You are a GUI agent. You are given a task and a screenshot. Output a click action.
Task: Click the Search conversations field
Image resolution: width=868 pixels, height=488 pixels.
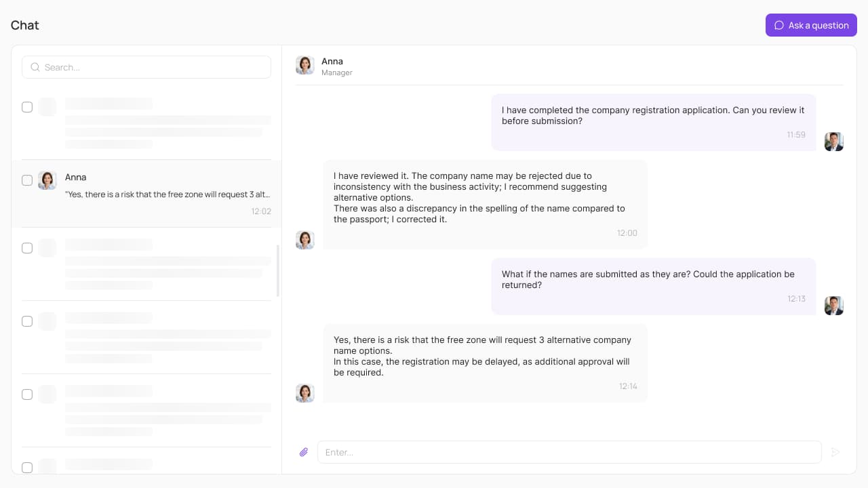[146, 67]
